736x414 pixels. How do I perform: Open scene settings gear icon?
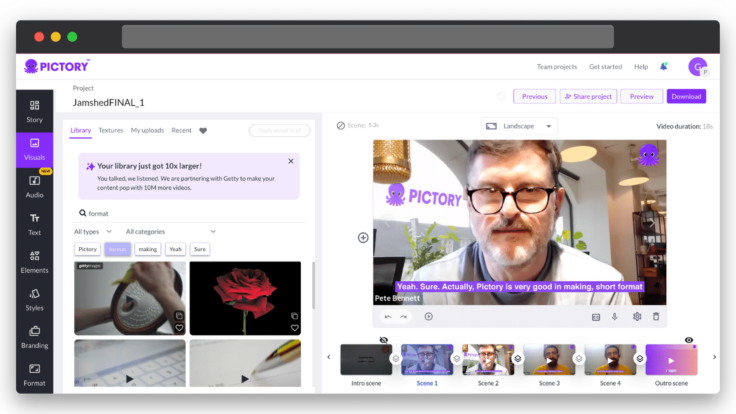click(637, 317)
